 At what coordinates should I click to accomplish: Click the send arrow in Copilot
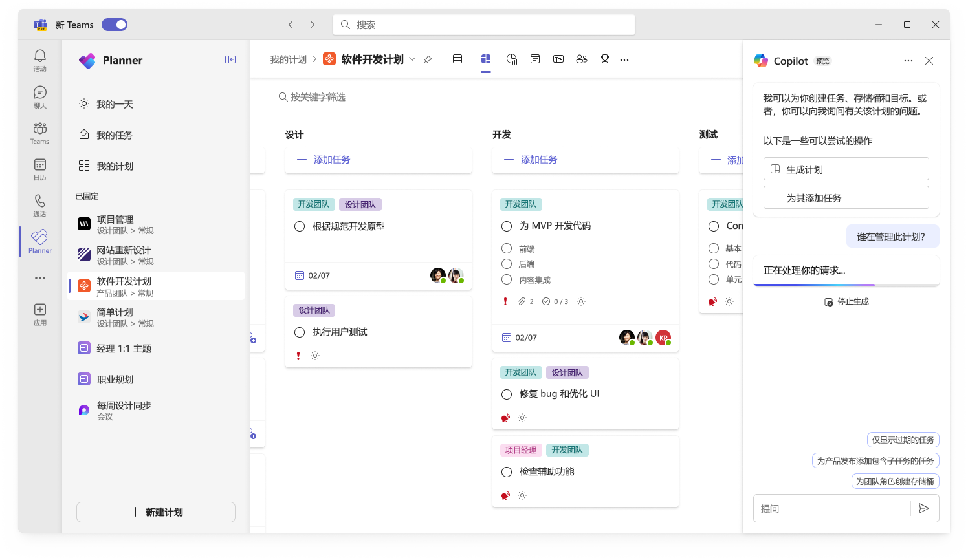(924, 508)
